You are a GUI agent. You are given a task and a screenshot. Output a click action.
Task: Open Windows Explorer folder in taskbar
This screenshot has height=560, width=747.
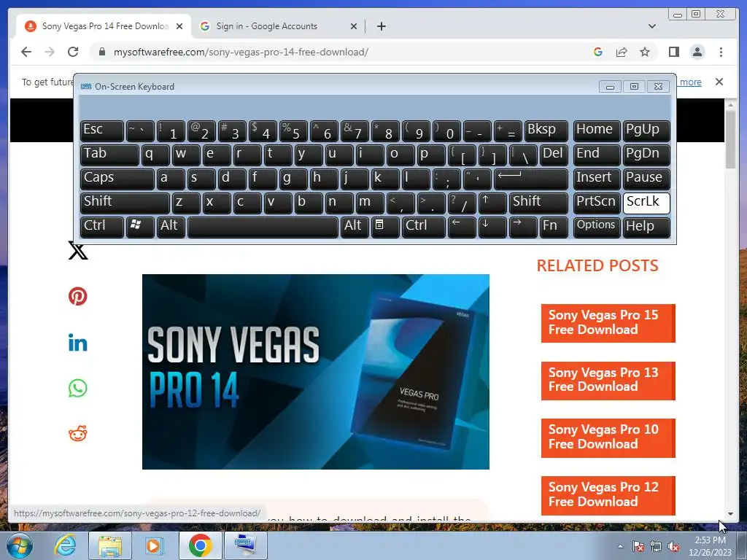(110, 545)
